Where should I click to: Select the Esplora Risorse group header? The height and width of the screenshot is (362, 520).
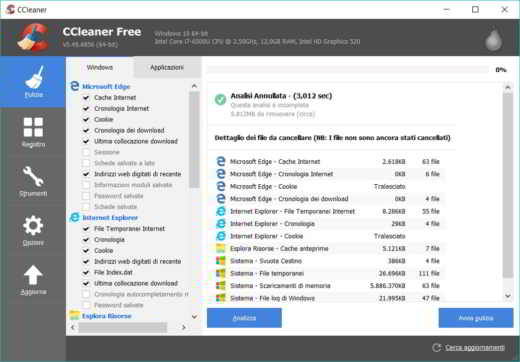tap(107, 316)
